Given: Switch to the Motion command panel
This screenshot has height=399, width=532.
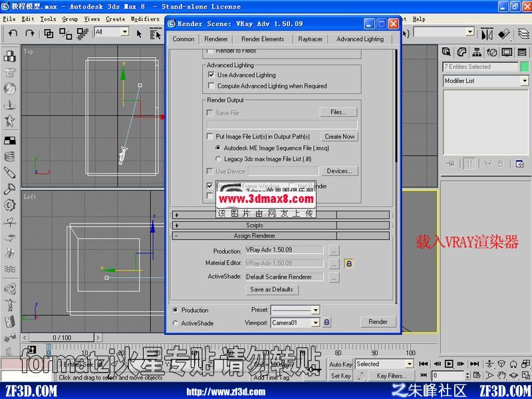Looking at the screenshot, I should [492, 52].
